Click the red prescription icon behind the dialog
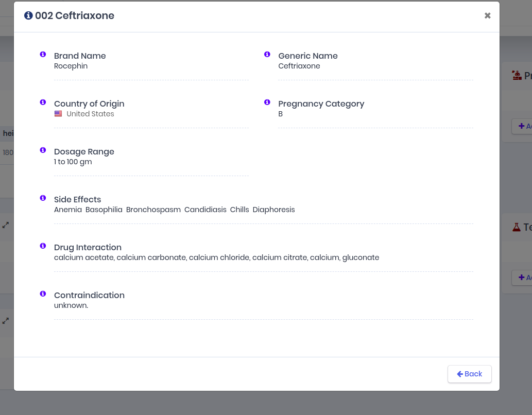Viewport: 532px width, 415px height. 517,76
